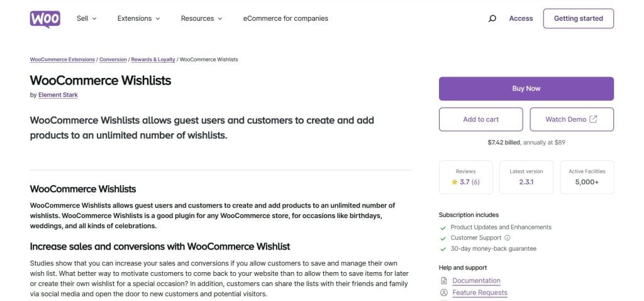Viewport: 644px width, 301px height.
Task: Click the Product Updates checkmark icon
Action: (443, 227)
